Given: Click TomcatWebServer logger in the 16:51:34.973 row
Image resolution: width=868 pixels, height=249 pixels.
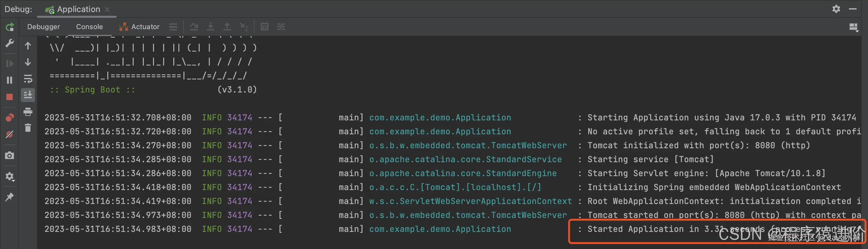Looking at the screenshot, I should pos(468,215).
